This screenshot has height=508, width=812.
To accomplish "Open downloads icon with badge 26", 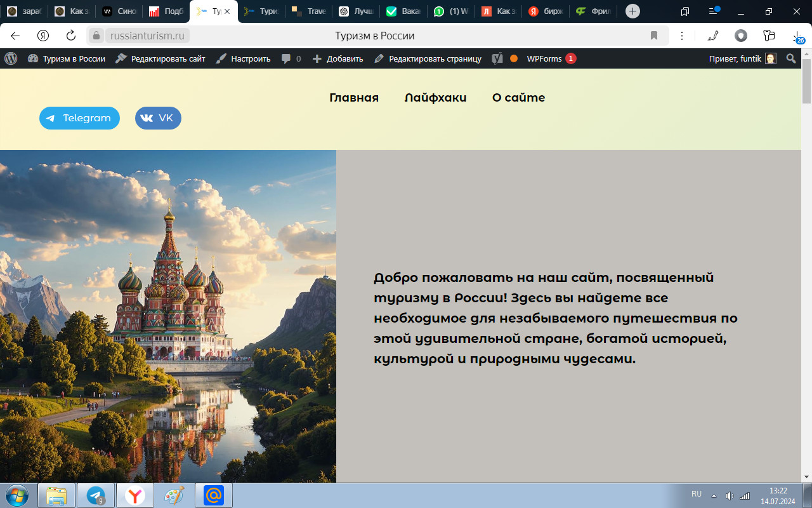I will click(798, 36).
